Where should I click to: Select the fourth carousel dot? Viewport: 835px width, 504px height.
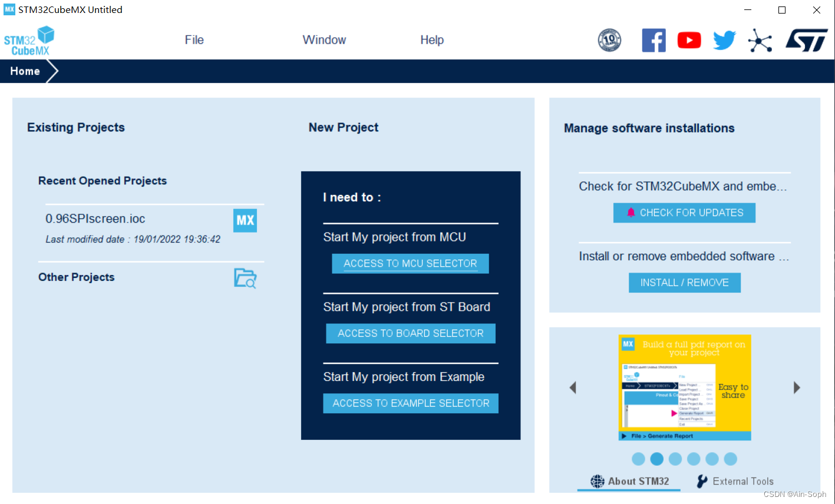point(694,459)
